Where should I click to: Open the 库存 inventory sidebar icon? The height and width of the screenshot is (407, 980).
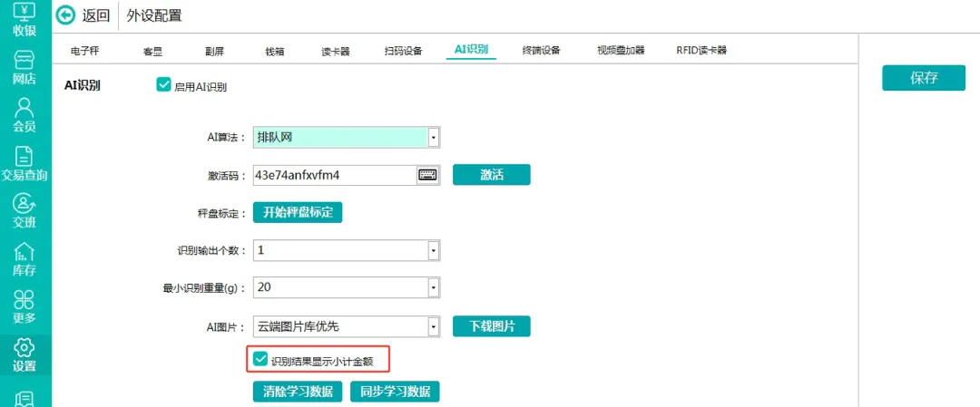24,259
